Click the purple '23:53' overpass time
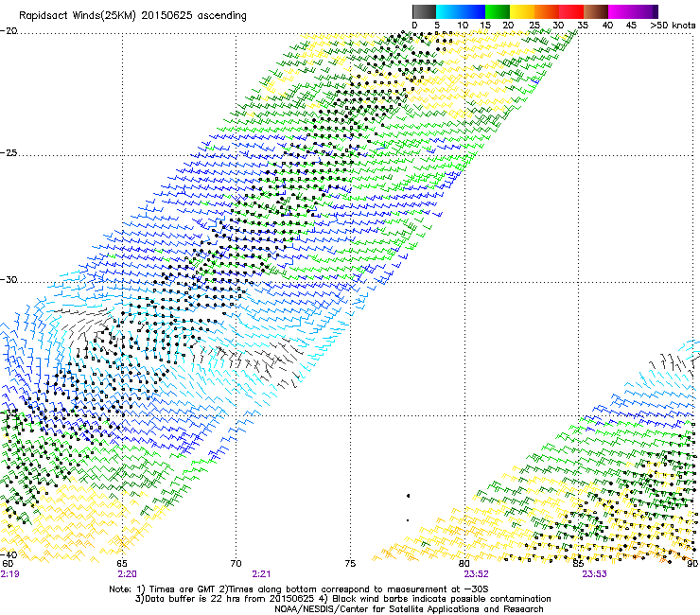 click(x=594, y=574)
